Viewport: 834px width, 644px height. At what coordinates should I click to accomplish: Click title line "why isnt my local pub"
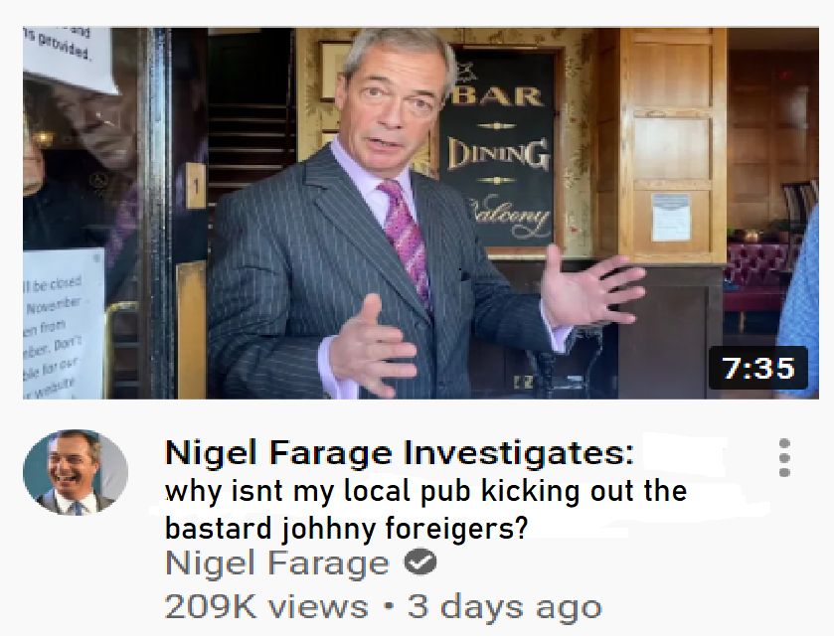pyautogui.click(x=317, y=490)
